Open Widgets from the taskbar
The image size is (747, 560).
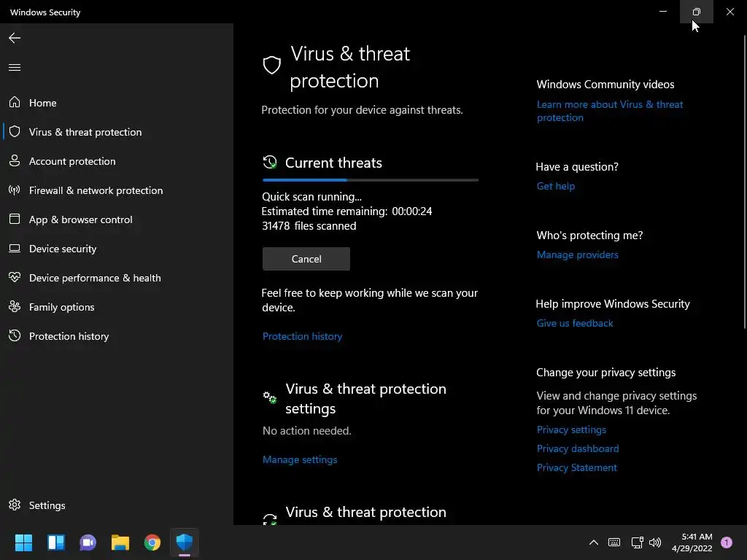tap(55, 542)
